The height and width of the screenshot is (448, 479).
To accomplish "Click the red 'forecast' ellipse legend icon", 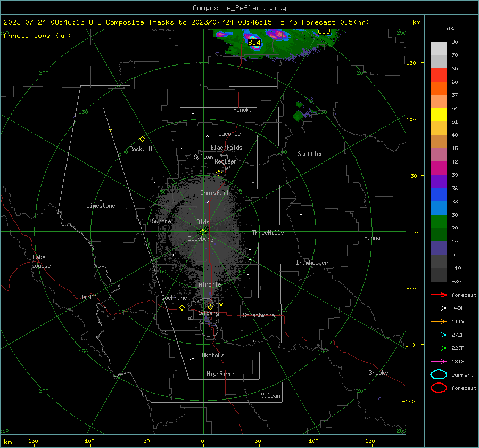I will coord(439,388).
